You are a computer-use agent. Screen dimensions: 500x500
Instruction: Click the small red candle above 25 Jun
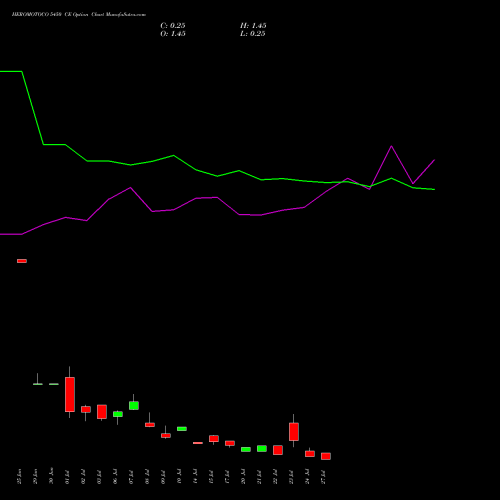pos(22,261)
